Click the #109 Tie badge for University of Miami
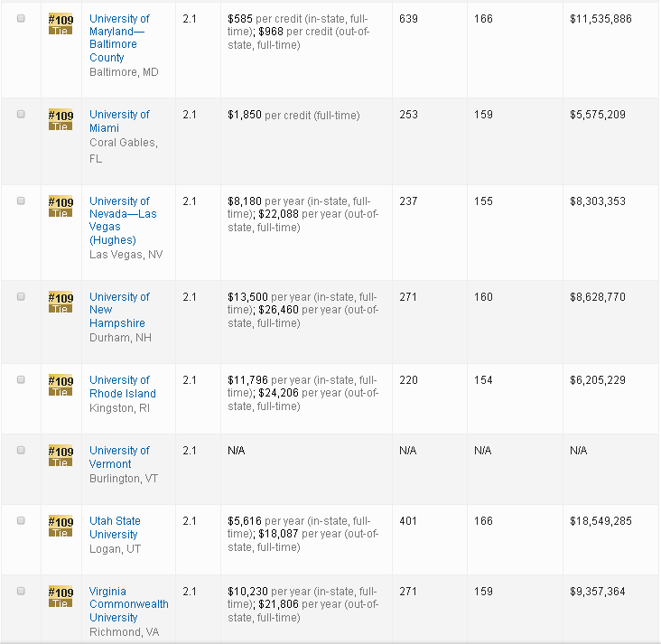Screen dimensions: 661x644 61,120
